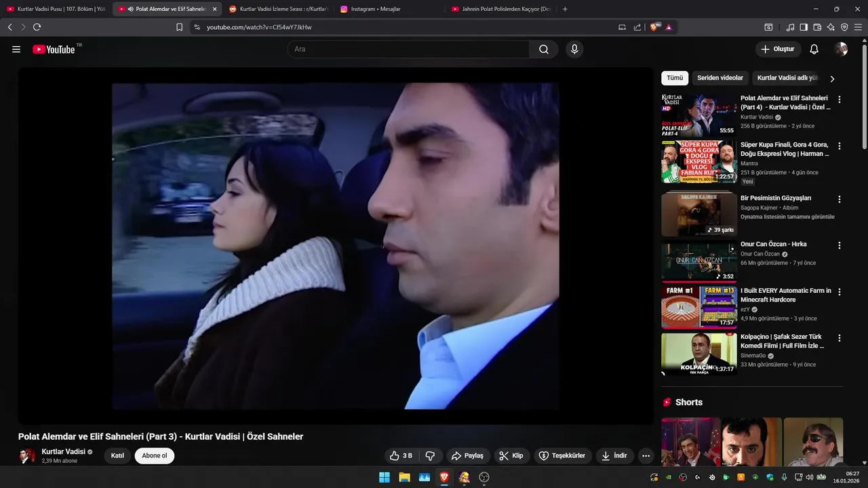
Task: Open Brave Shields lion icon
Action: click(654, 27)
